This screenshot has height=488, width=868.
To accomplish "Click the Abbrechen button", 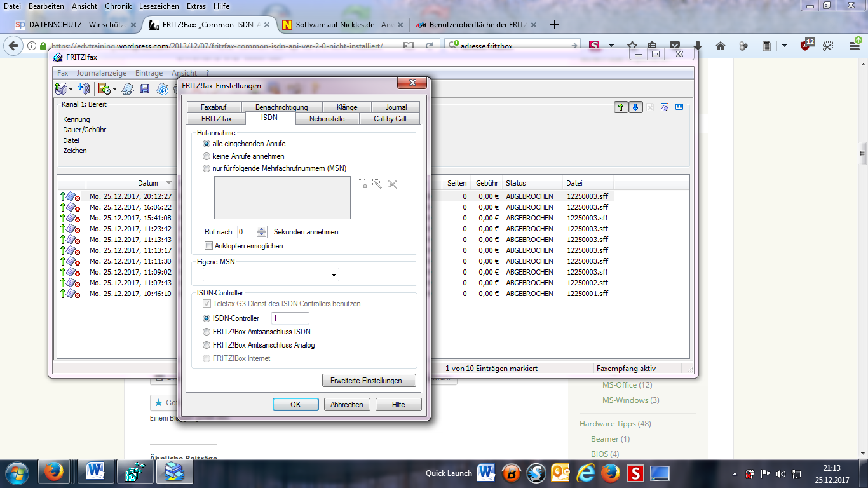I will (x=347, y=405).
